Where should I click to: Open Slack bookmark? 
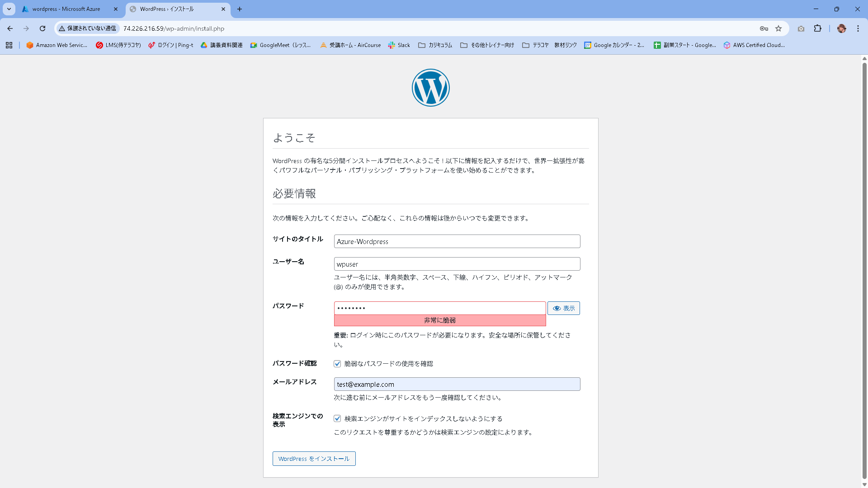coord(399,45)
